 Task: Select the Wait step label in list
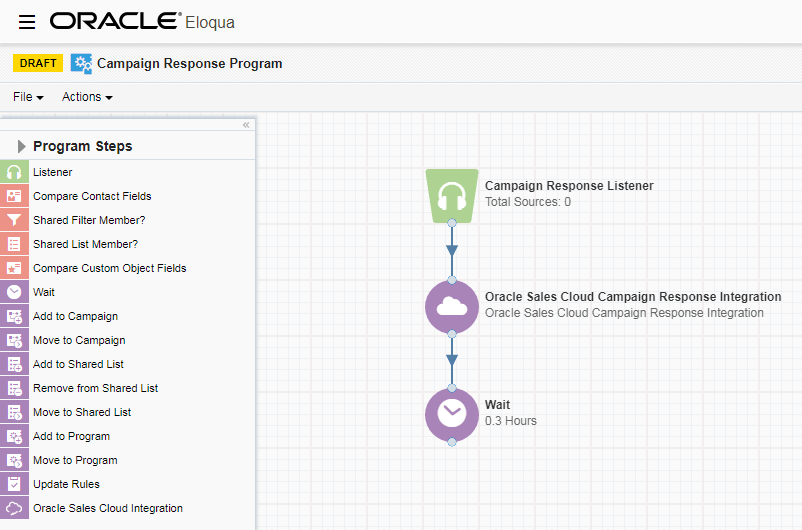[x=44, y=293]
